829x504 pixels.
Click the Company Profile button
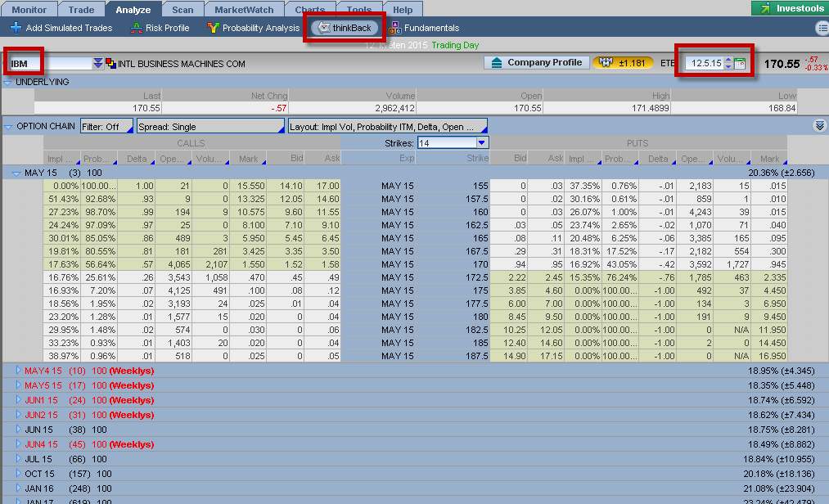click(537, 63)
